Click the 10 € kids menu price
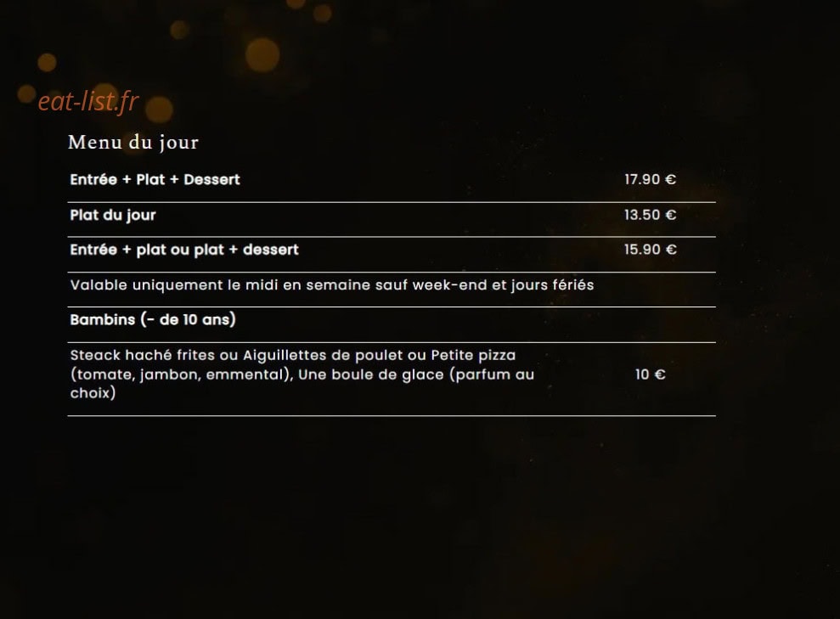 point(651,374)
